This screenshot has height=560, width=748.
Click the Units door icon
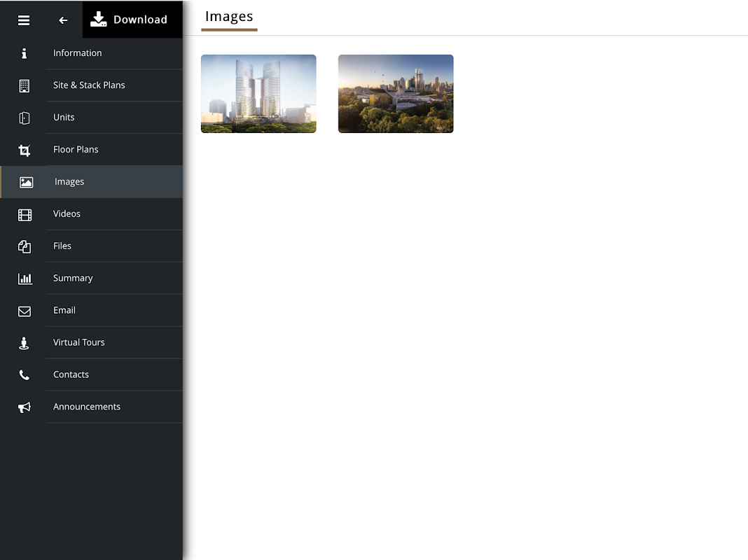point(25,118)
